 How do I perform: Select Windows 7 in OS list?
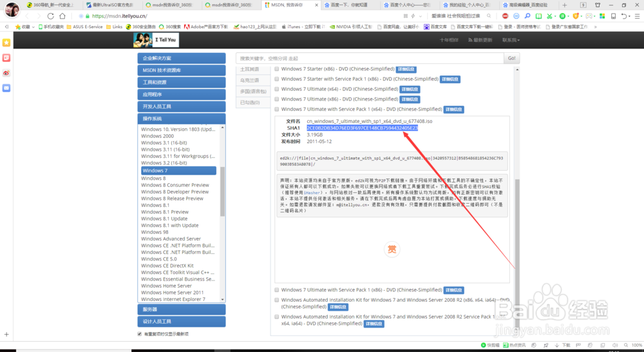point(178,171)
